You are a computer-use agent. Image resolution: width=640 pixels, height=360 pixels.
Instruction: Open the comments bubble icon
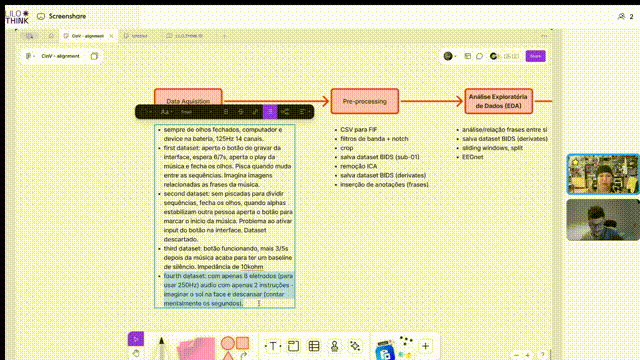click(479, 56)
